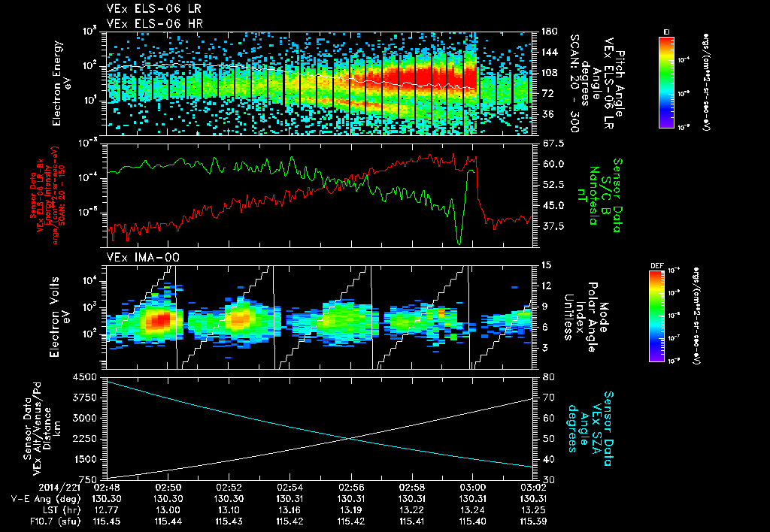
Task: Click the 'V-E Ang (deg)' row label
Action: point(45,499)
